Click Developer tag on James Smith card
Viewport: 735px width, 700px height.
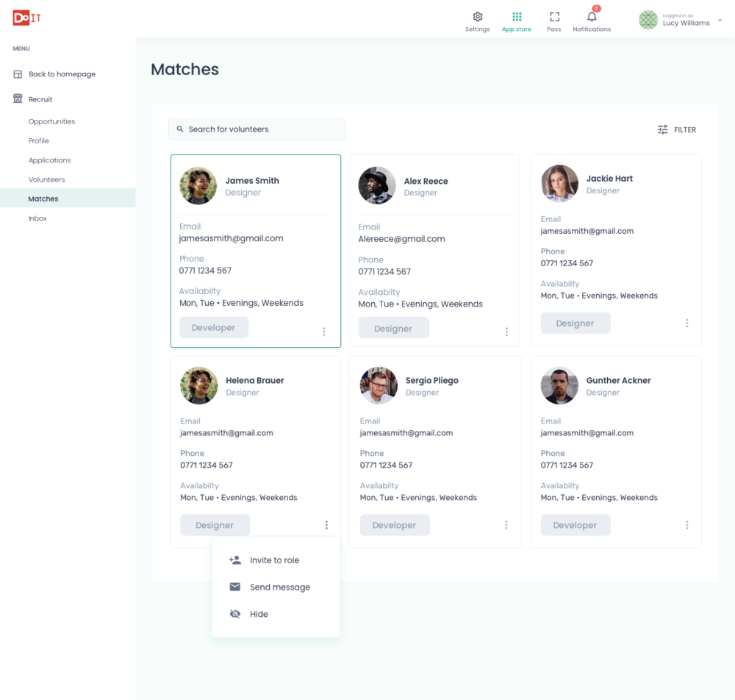[x=214, y=328]
